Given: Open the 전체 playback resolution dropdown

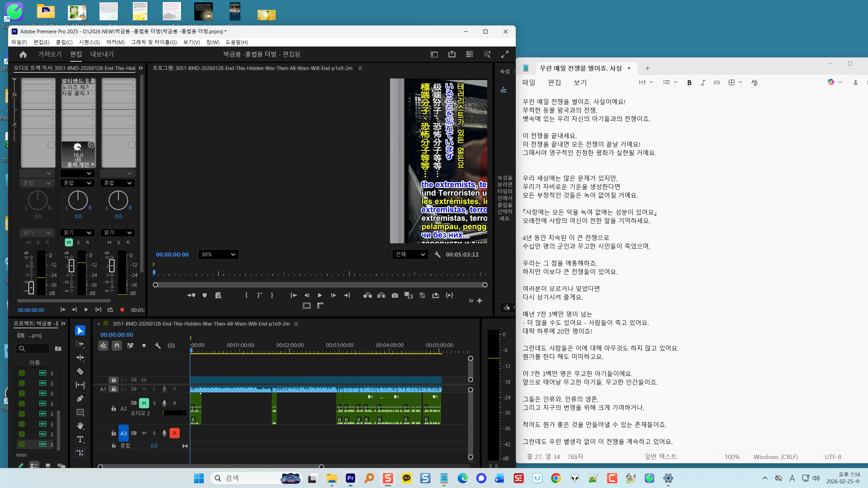Looking at the screenshot, I should (410, 255).
